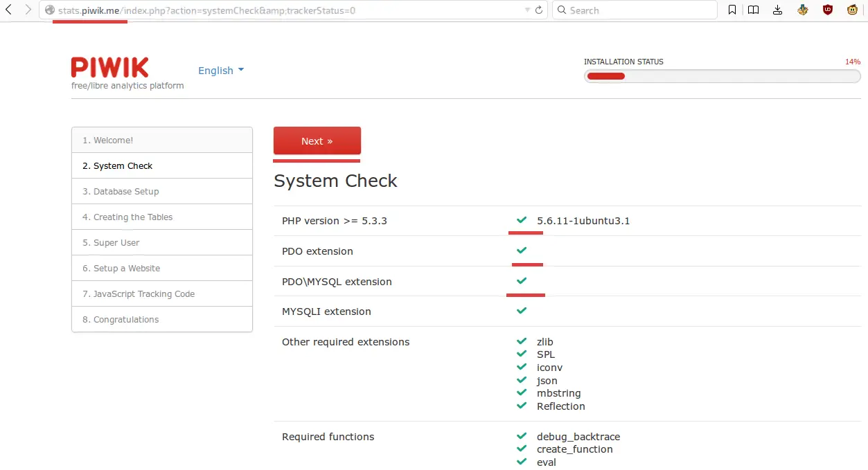868x470 pixels.
Task: Click the uBlock Origin shield icon
Action: pos(828,10)
